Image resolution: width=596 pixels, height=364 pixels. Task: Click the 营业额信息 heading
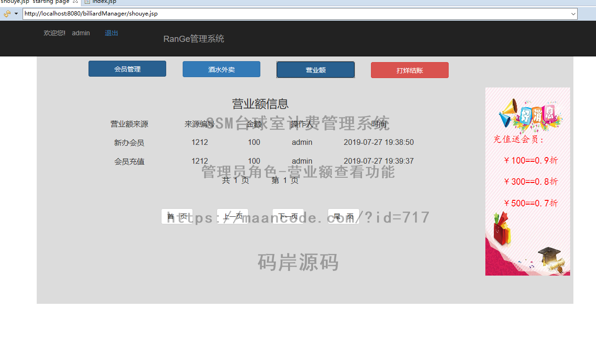point(260,104)
